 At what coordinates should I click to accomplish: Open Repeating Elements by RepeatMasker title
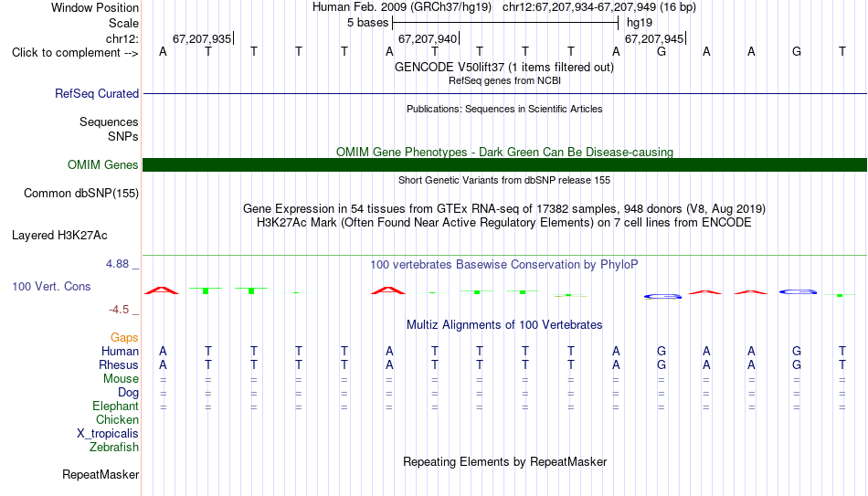[x=505, y=461]
